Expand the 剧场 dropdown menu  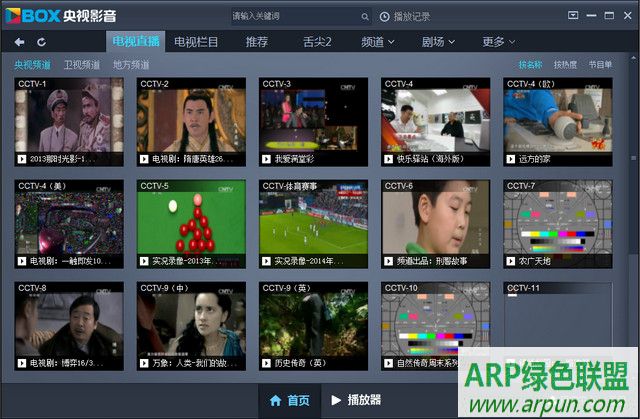click(438, 42)
